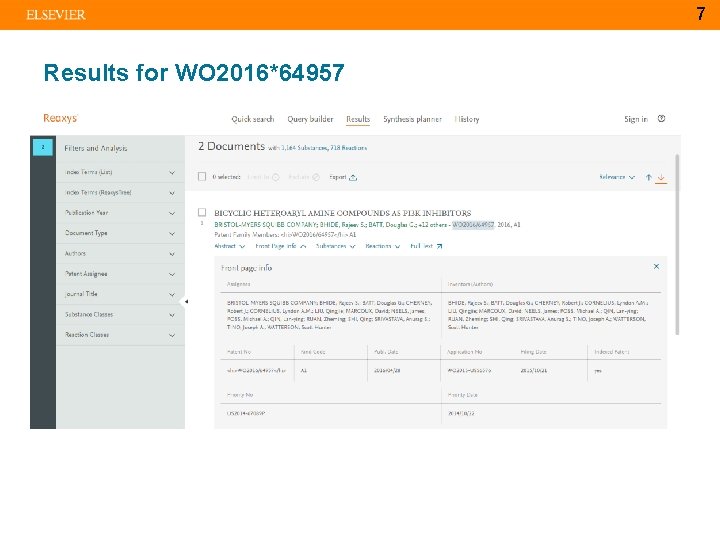The image size is (720, 540).
Task: Click the Sign in link
Action: point(636,119)
